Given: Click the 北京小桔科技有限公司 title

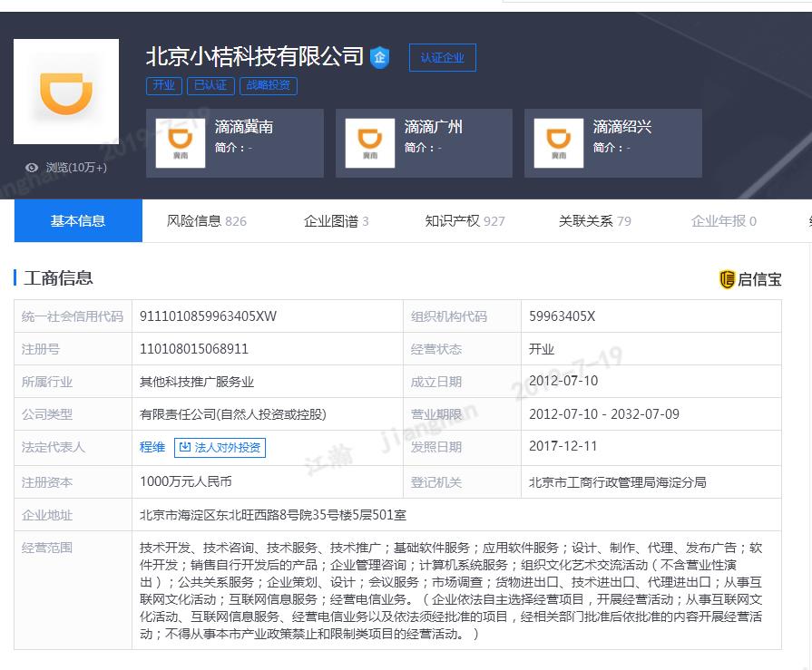Looking at the screenshot, I should click(255, 56).
